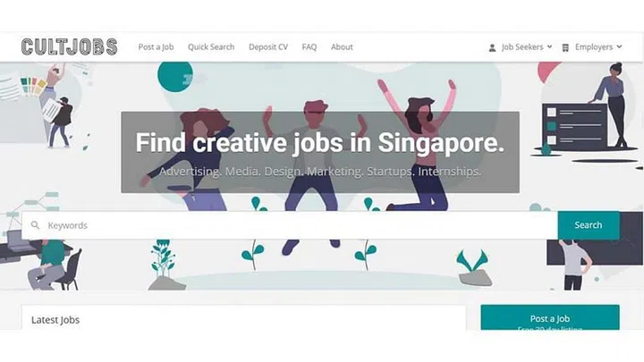The width and height of the screenshot is (644, 362).
Task: Click the Job Seekers person icon
Action: tap(492, 47)
